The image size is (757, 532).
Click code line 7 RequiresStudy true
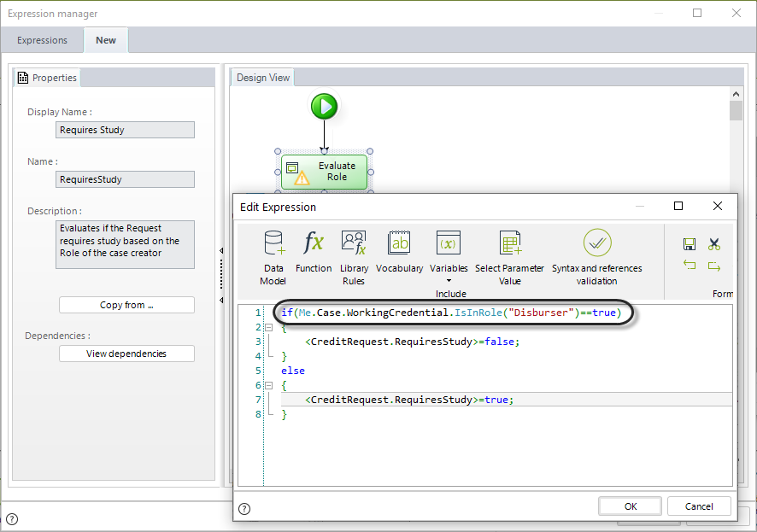point(409,400)
